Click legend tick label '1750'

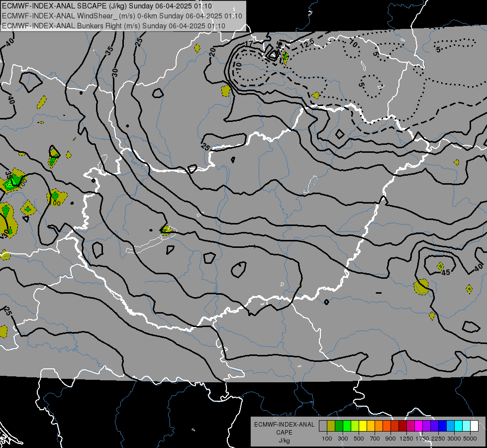coord(422,439)
